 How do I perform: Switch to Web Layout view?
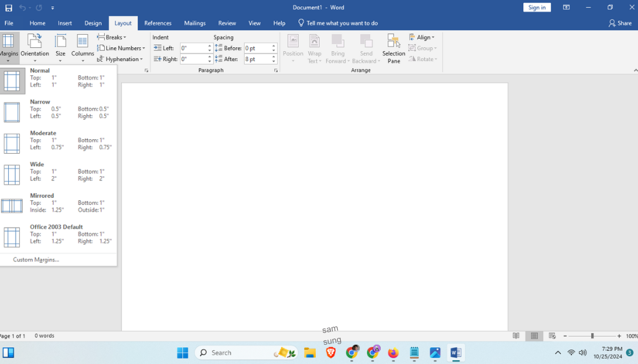(x=552, y=336)
